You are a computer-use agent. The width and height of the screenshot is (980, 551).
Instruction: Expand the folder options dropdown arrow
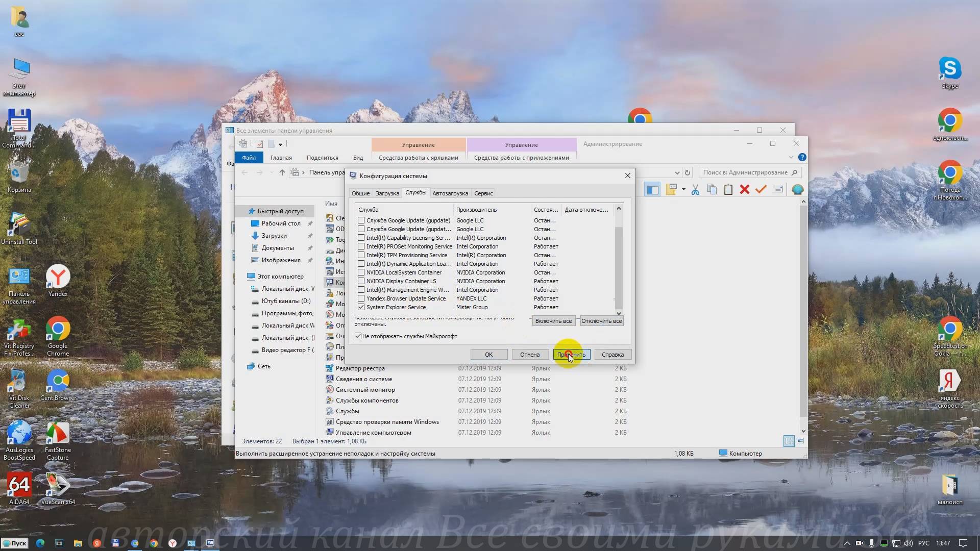683,190
